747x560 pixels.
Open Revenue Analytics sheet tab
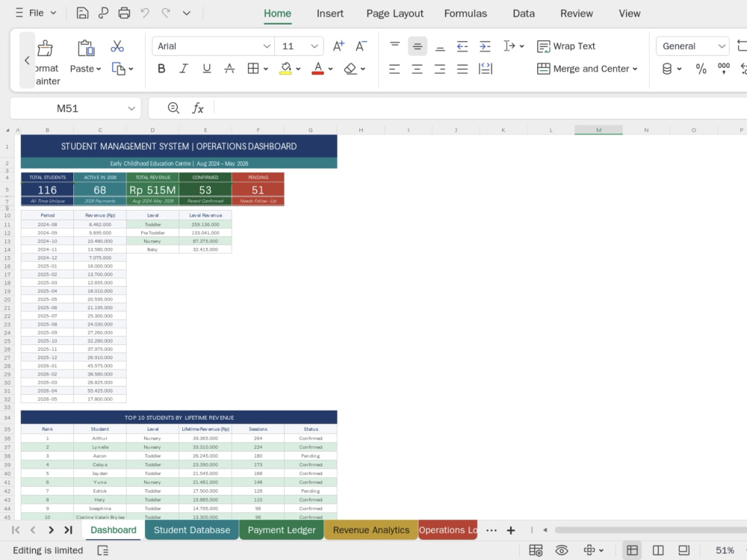pos(371,530)
